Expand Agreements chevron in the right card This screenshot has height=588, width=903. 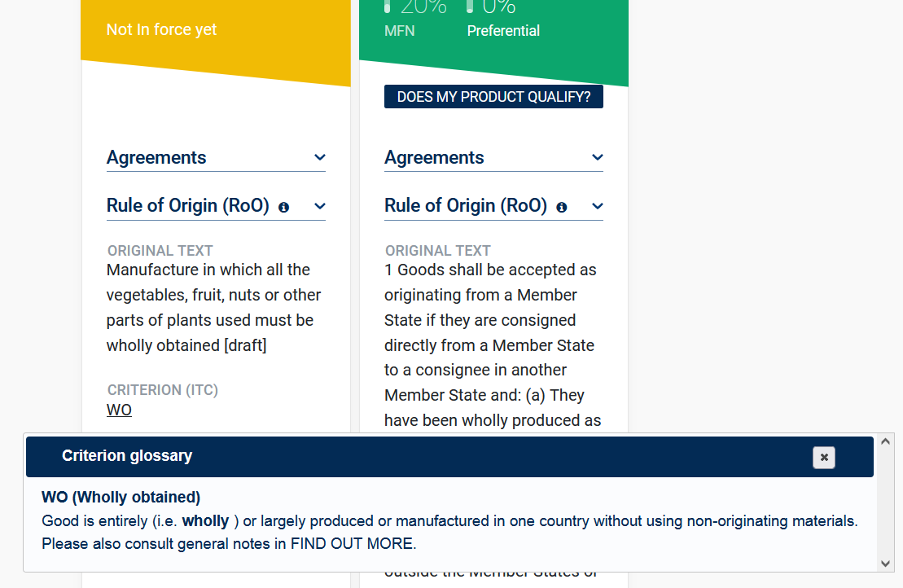(598, 158)
